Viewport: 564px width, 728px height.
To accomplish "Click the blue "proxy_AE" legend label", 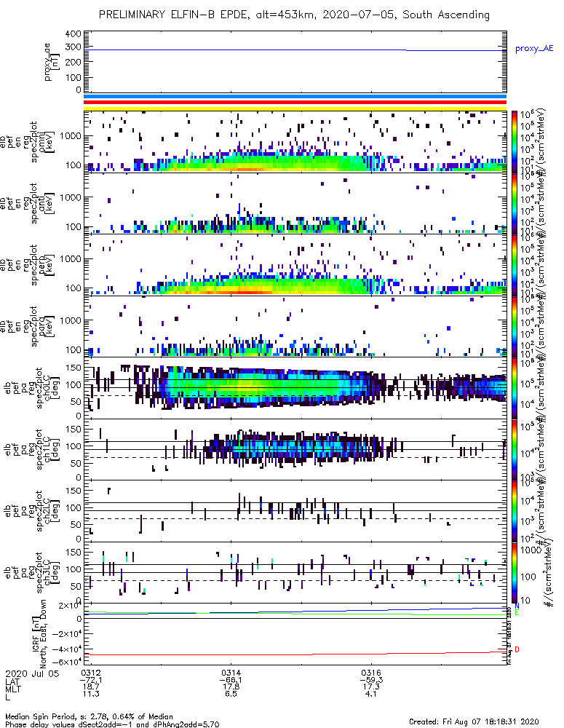I will 534,49.
